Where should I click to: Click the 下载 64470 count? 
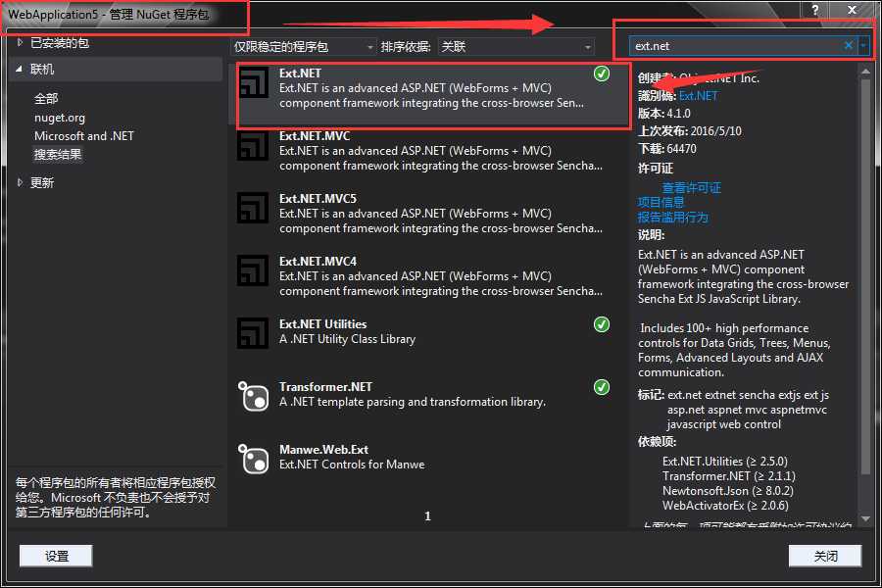[667, 149]
